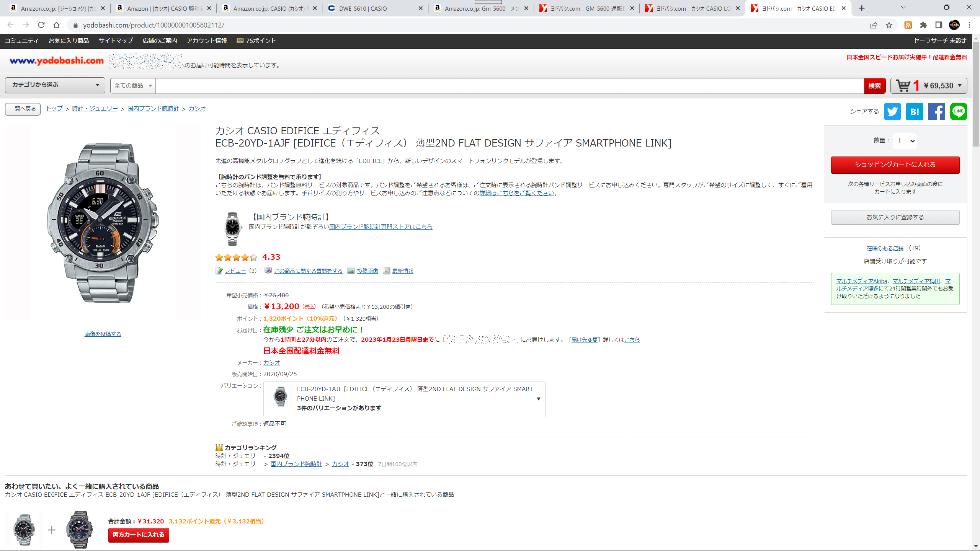Click 一覧へ戻る button
980x551 pixels.
point(23,109)
